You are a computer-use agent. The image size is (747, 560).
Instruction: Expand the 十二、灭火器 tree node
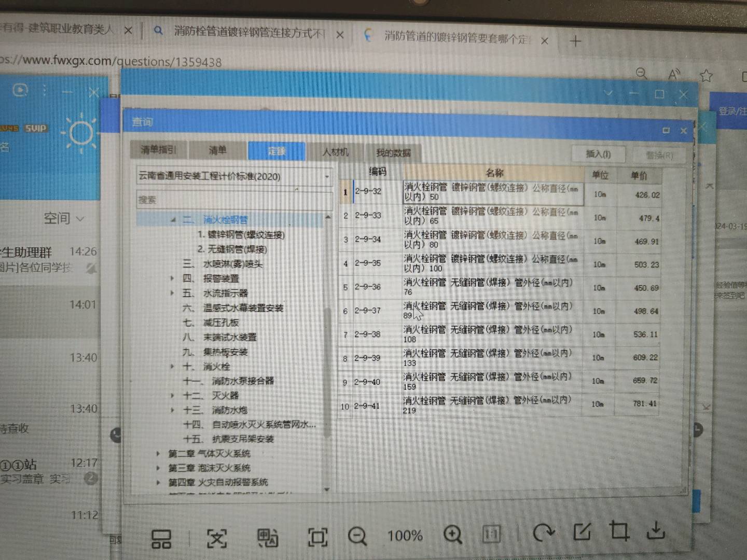click(172, 396)
